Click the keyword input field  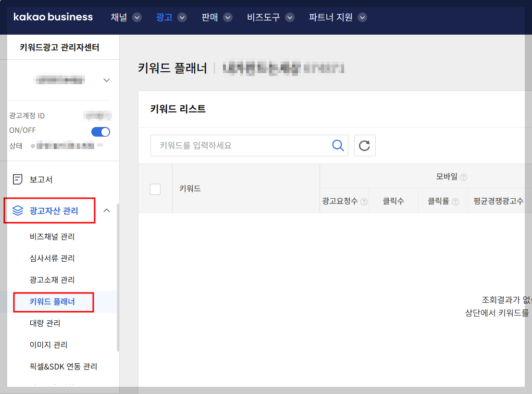point(231,146)
